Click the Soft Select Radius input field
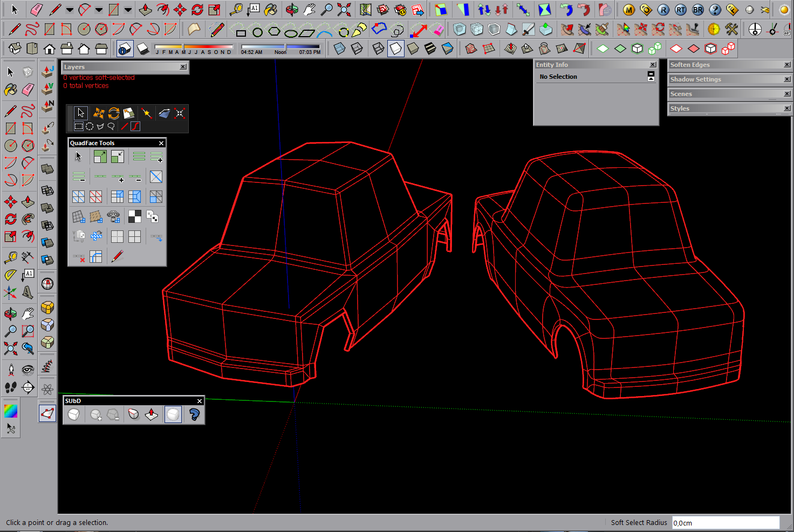This screenshot has width=794, height=532. point(725,522)
